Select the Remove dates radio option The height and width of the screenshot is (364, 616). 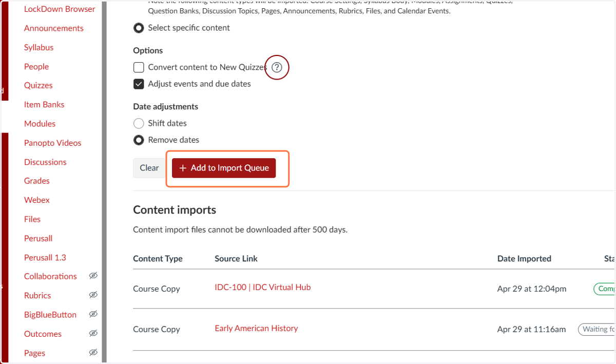point(139,140)
